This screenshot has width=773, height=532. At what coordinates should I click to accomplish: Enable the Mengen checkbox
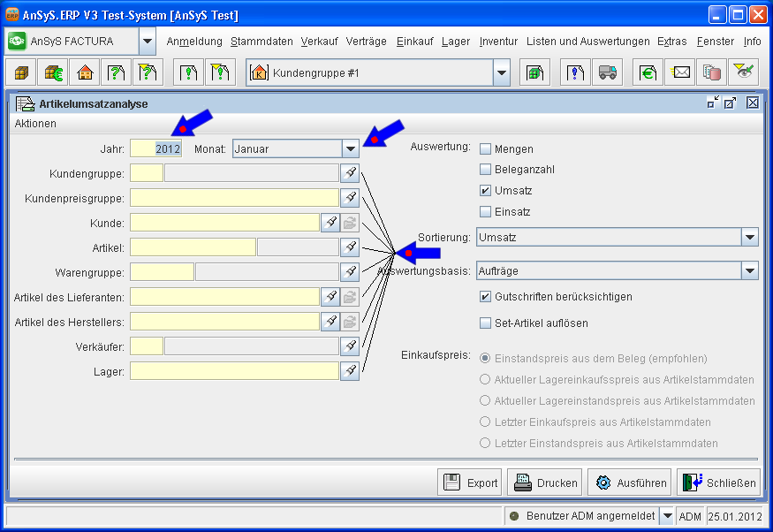click(x=485, y=149)
